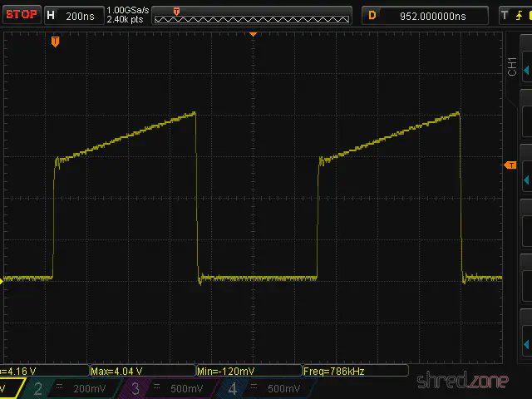532x399 pixels.
Task: Click the red STOP run-status indicator
Action: click(x=20, y=14)
